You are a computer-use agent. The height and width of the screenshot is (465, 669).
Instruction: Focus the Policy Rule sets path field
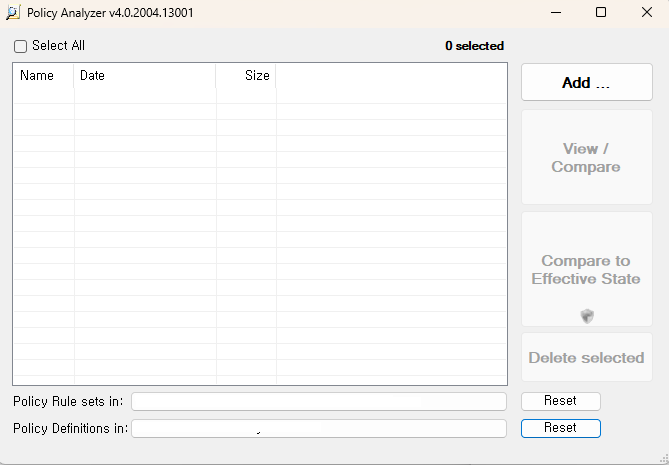[318, 402]
